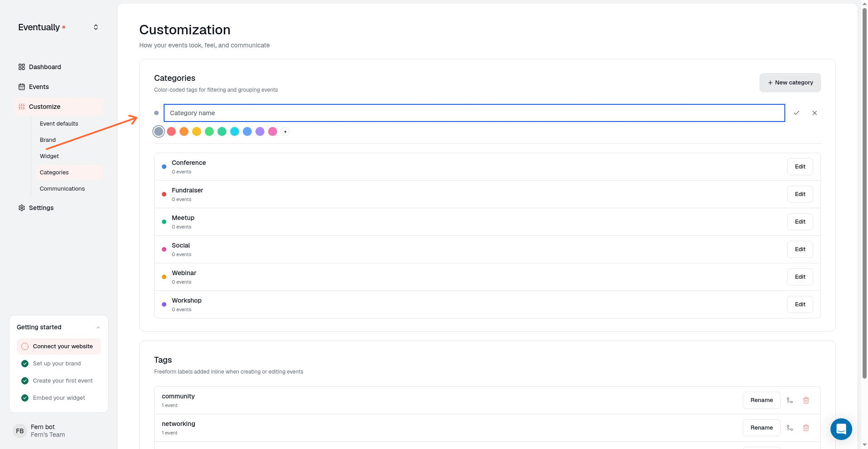Open the Events page
The width and height of the screenshot is (868, 449).
pyautogui.click(x=59, y=87)
